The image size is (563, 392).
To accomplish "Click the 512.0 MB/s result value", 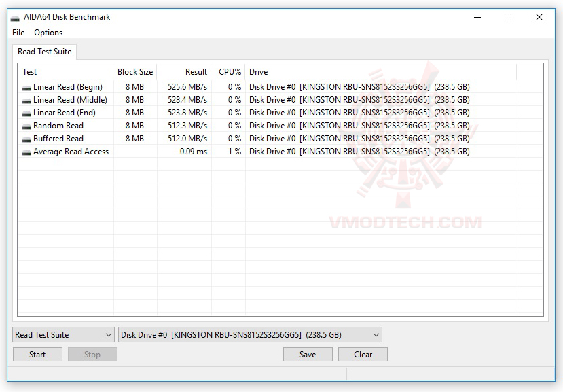I will [x=187, y=139].
